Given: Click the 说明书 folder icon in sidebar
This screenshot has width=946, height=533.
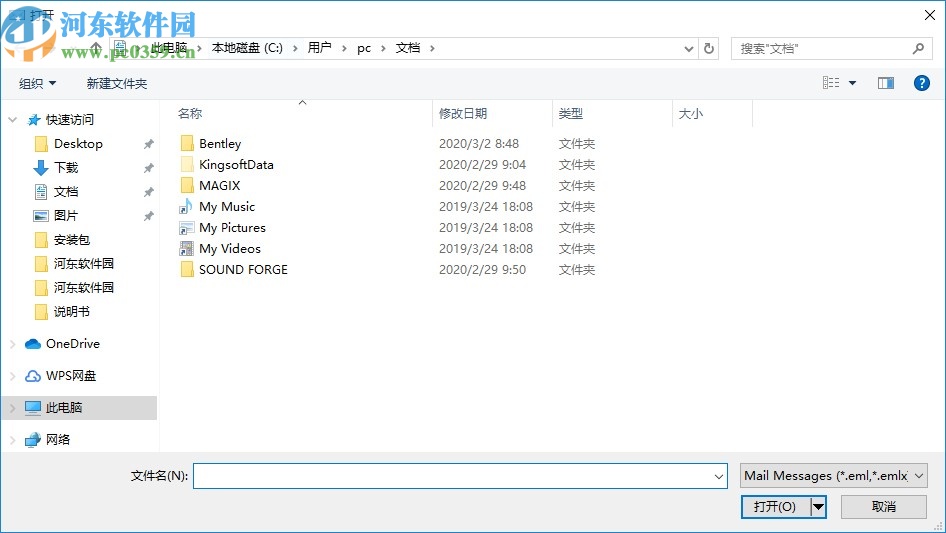Looking at the screenshot, I should pyautogui.click(x=41, y=311).
